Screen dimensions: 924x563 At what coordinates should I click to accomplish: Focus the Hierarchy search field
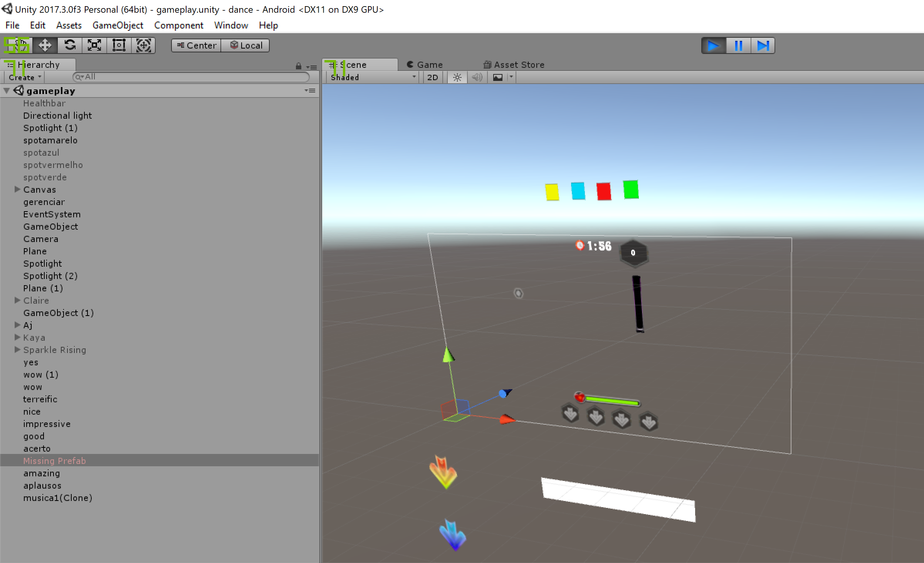click(191, 77)
